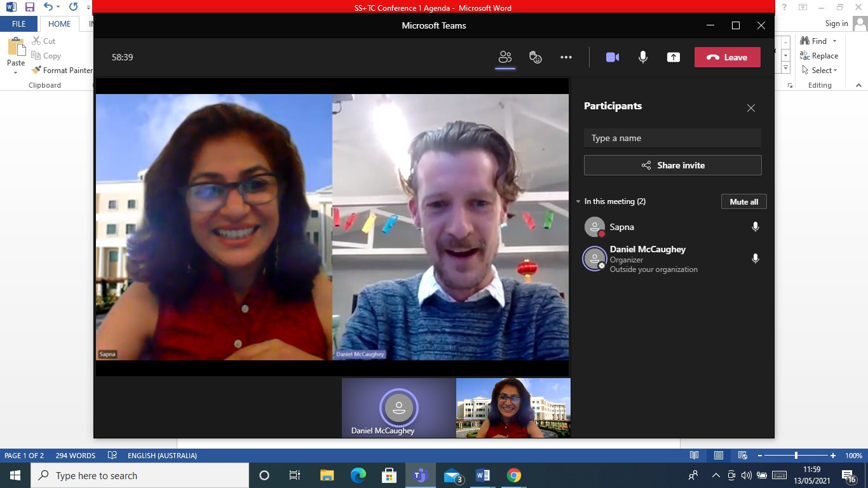Undo the last action in Word

(48, 8)
